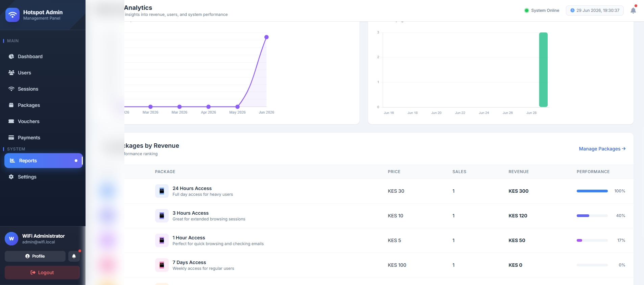644x285 pixels.
Task: Click the Logout button
Action: click(42, 272)
